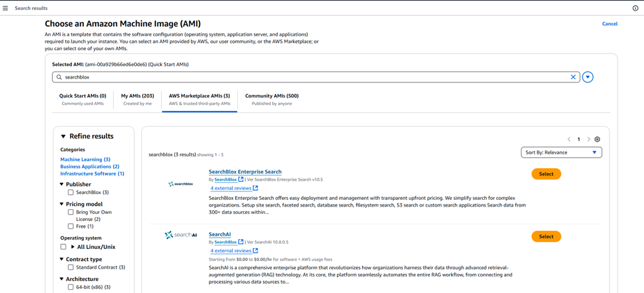Cancel the AMI selection

coord(610,24)
